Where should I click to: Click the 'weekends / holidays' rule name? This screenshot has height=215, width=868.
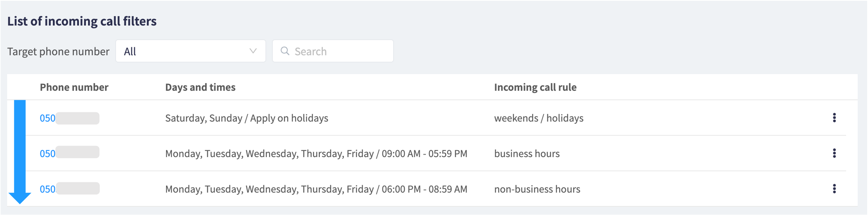538,118
